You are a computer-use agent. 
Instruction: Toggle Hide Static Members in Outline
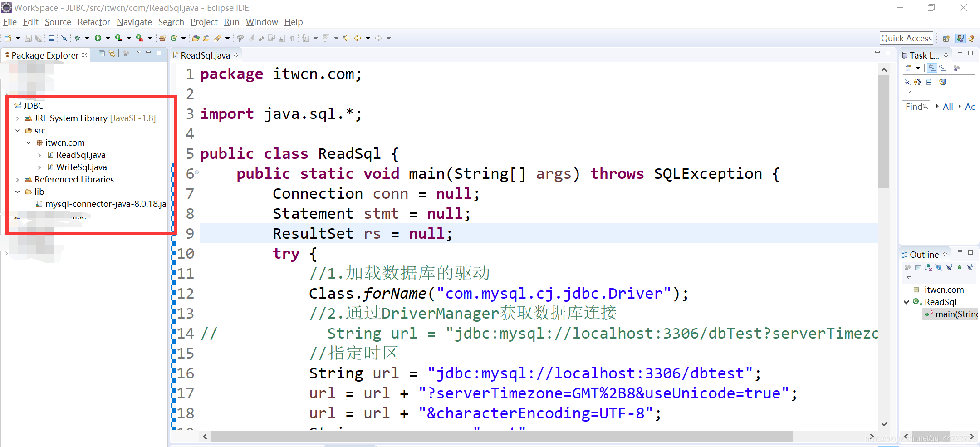(950, 267)
